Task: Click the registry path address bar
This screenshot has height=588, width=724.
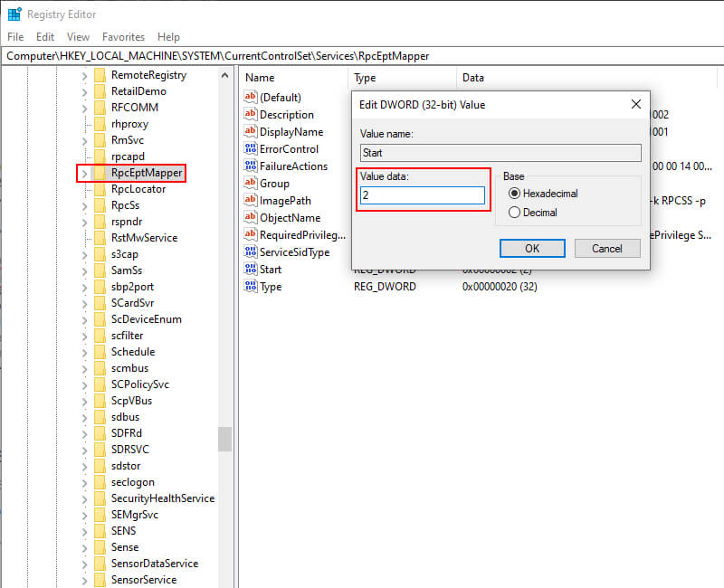Action: point(363,56)
